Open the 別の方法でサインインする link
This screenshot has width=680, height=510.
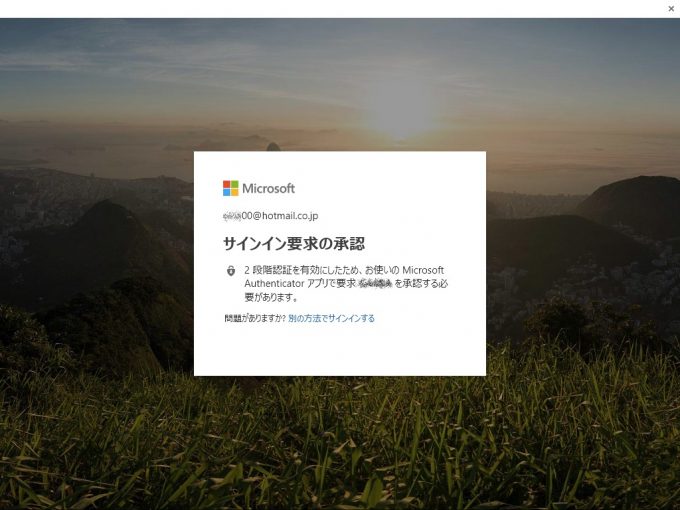point(331,318)
